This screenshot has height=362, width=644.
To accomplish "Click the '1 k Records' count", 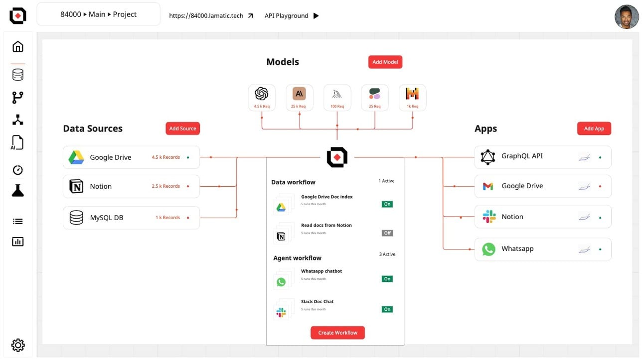I will click(x=168, y=218).
